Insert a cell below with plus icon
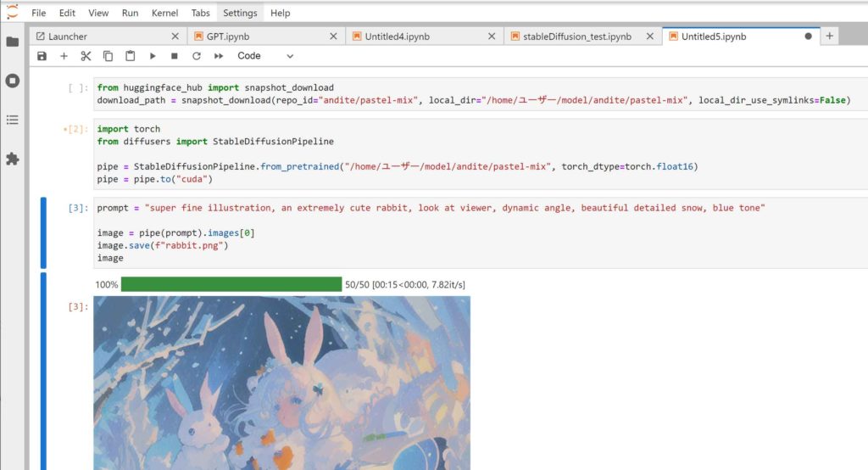 tap(64, 56)
